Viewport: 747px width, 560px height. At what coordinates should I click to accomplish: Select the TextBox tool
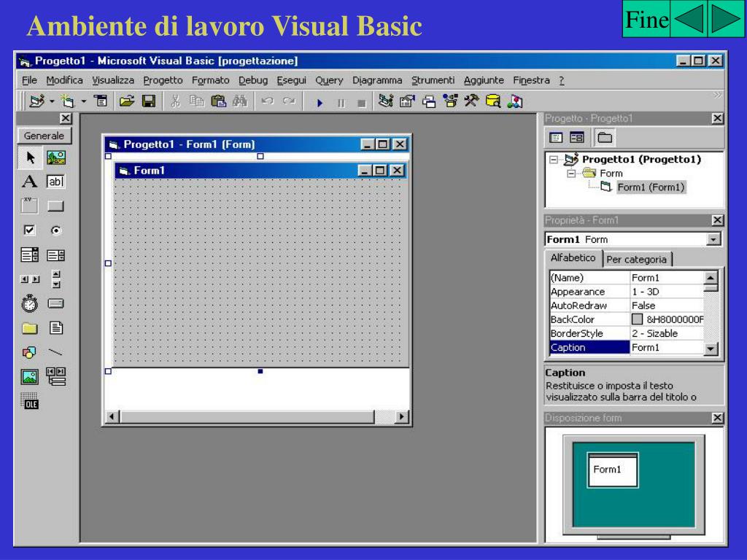(x=55, y=182)
